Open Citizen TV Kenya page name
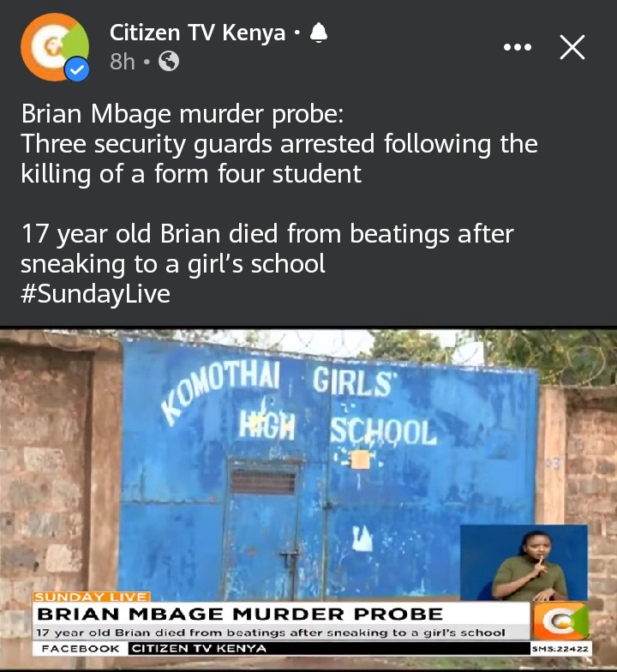The width and height of the screenshot is (617, 672). click(x=197, y=33)
